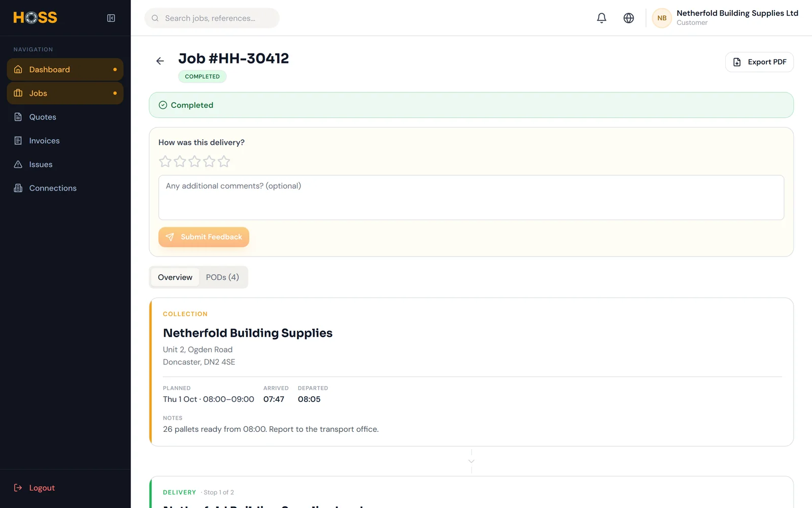This screenshot has height=508, width=812.
Task: Click the planned time Thu 1 Oct · 08:00–09:00
Action: click(209, 399)
